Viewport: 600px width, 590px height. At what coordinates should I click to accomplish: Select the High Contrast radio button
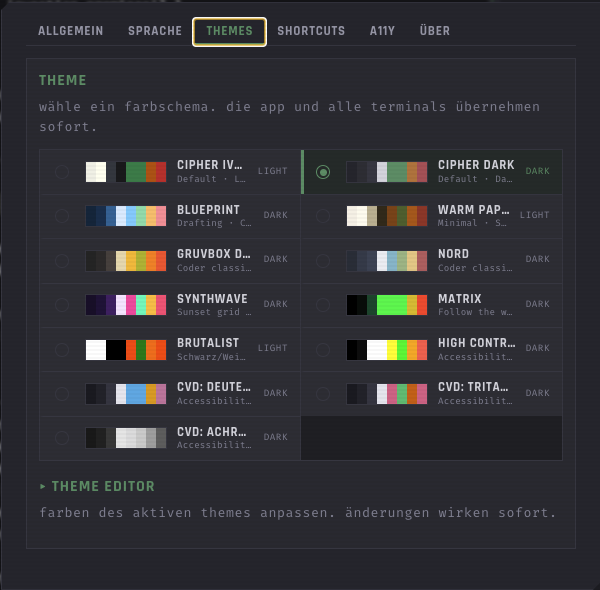pyautogui.click(x=323, y=349)
